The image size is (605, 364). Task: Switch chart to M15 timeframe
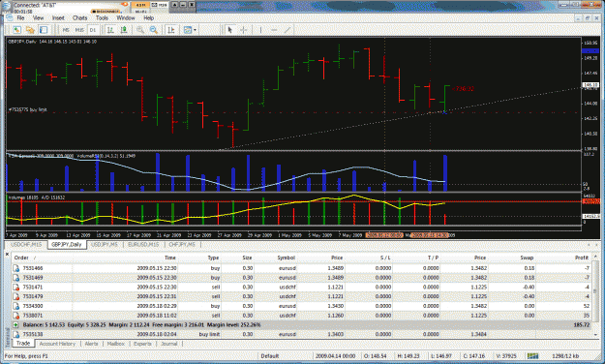pyautogui.click(x=79, y=30)
